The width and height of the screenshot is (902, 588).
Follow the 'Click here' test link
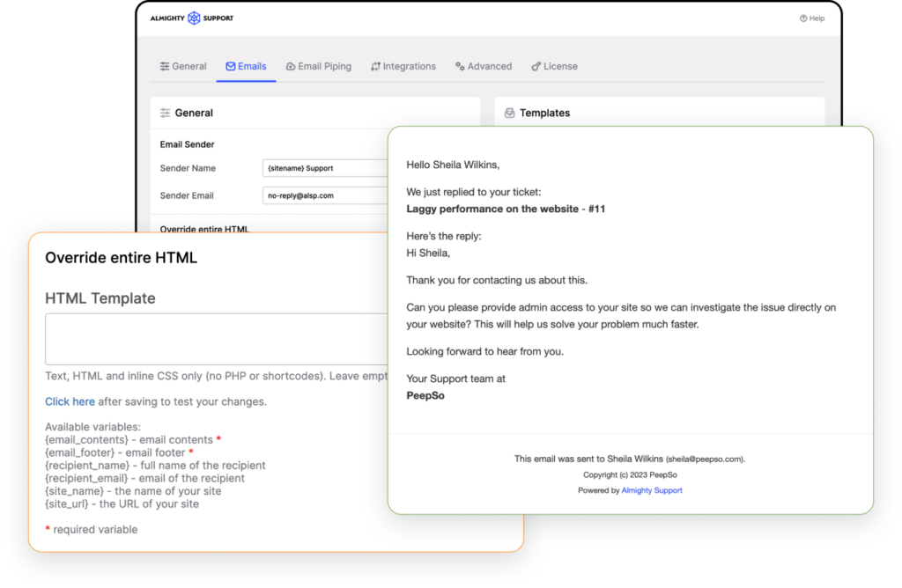[x=70, y=401]
